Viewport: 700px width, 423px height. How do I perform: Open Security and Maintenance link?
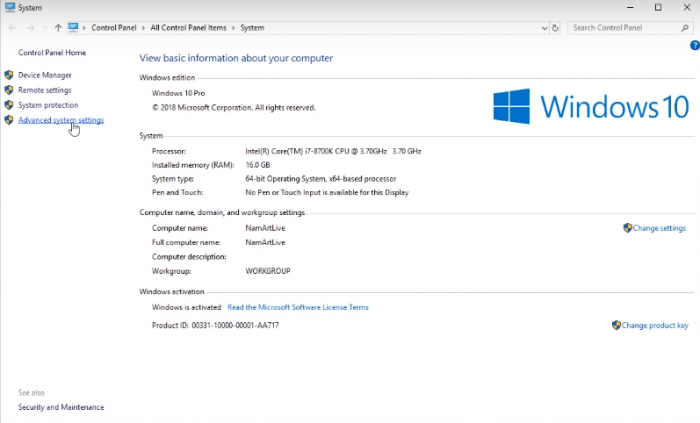[x=61, y=407]
